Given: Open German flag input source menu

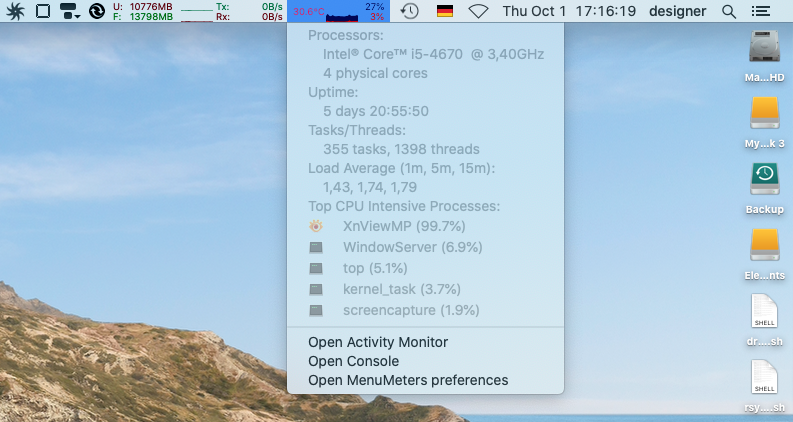Looking at the screenshot, I should coord(445,11).
